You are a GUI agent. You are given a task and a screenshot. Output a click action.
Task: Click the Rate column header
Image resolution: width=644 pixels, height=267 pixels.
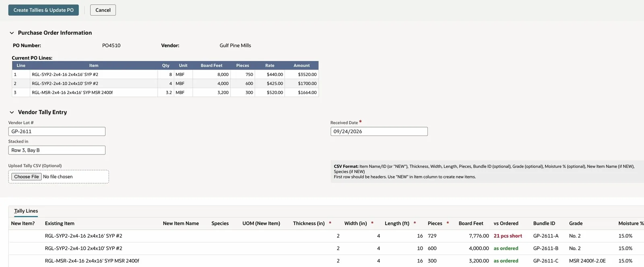tap(270, 66)
